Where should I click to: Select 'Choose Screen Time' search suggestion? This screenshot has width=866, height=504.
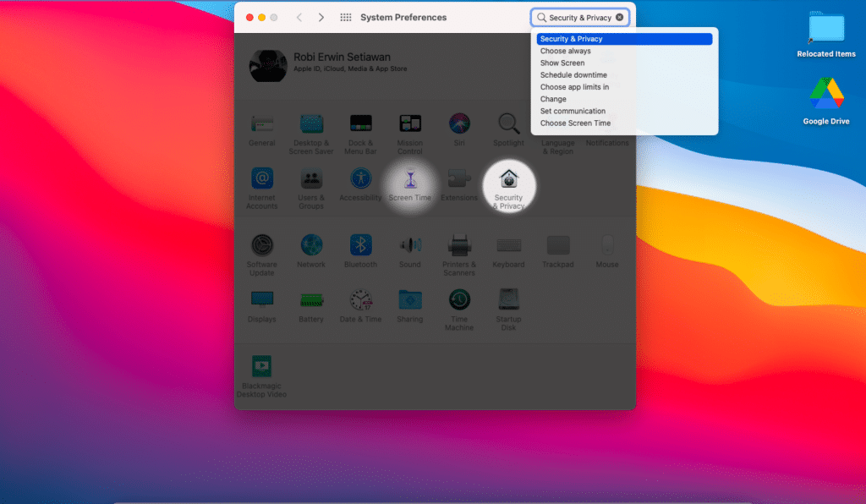coord(624,123)
